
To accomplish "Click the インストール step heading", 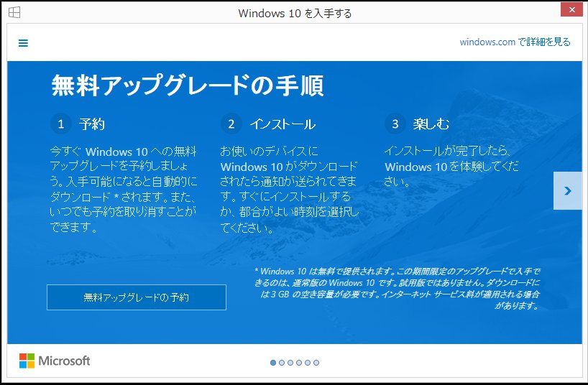I will (x=282, y=124).
